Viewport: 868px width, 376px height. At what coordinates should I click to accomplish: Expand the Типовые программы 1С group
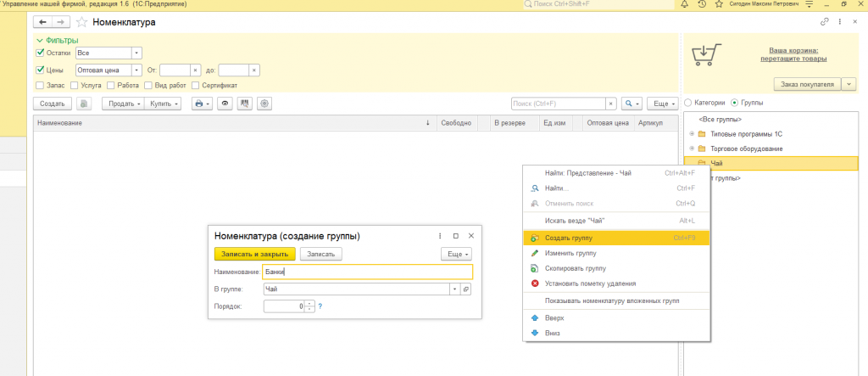tap(692, 133)
